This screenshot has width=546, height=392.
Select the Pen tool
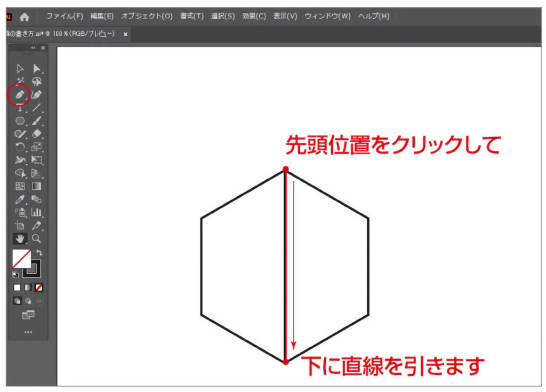coord(20,94)
